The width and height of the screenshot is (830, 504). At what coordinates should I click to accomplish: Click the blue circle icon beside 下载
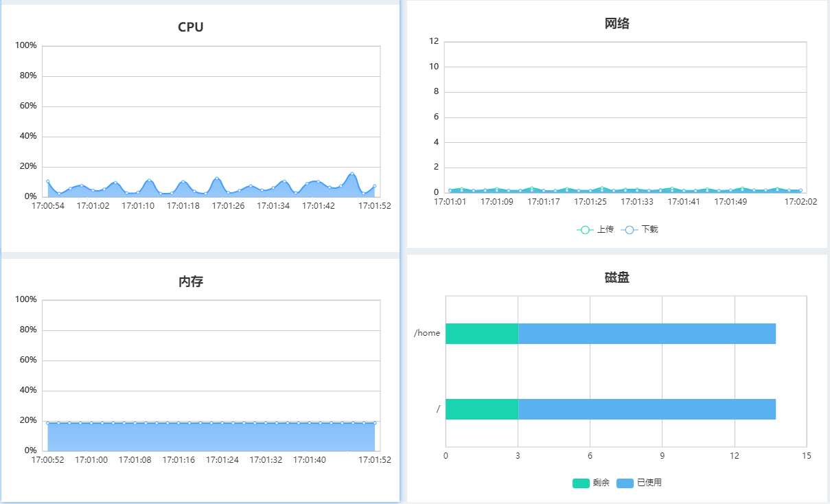click(x=628, y=229)
